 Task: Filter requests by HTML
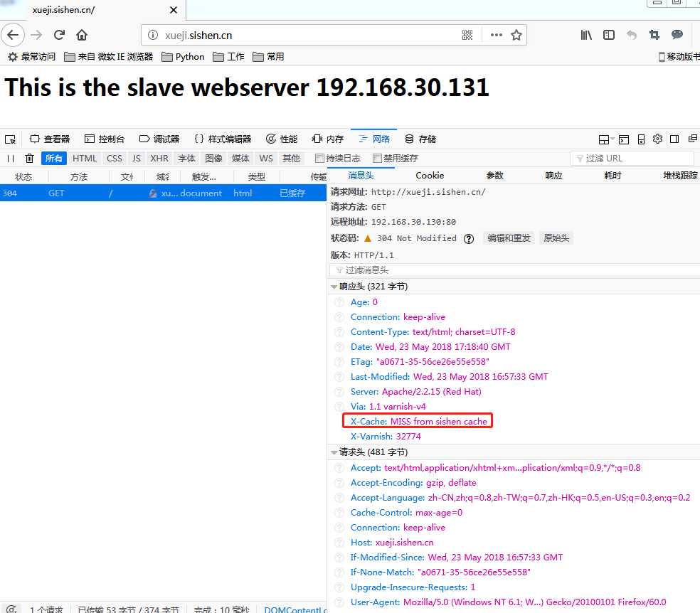[85, 159]
